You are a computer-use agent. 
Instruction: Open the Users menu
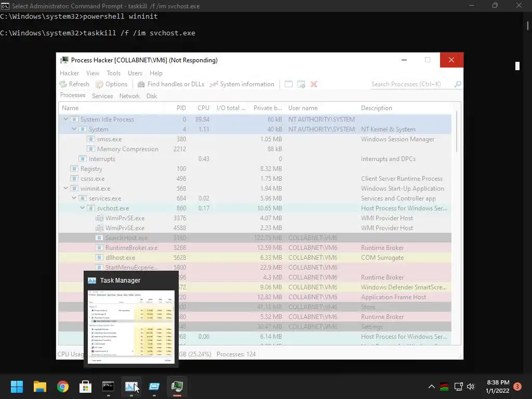click(135, 73)
